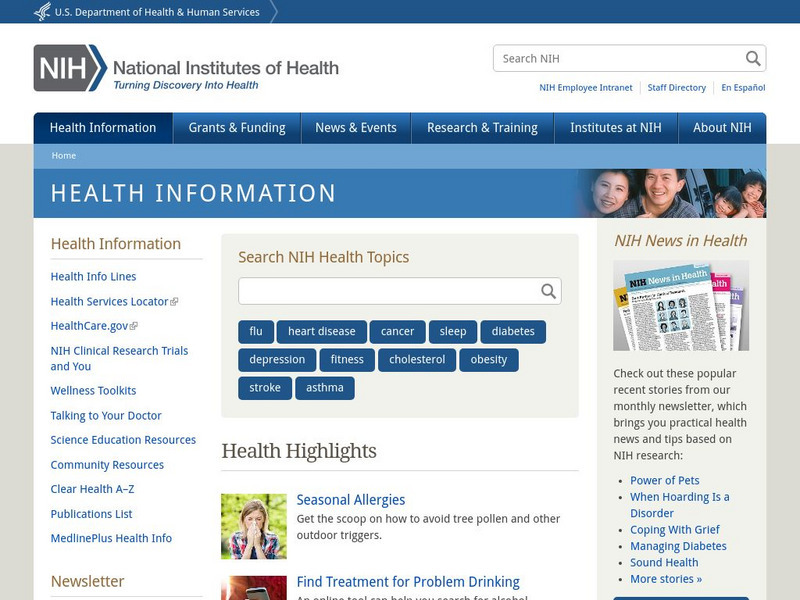Viewport: 800px width, 600px height.
Task: Open the Managing Diabetes story
Action: [679, 546]
